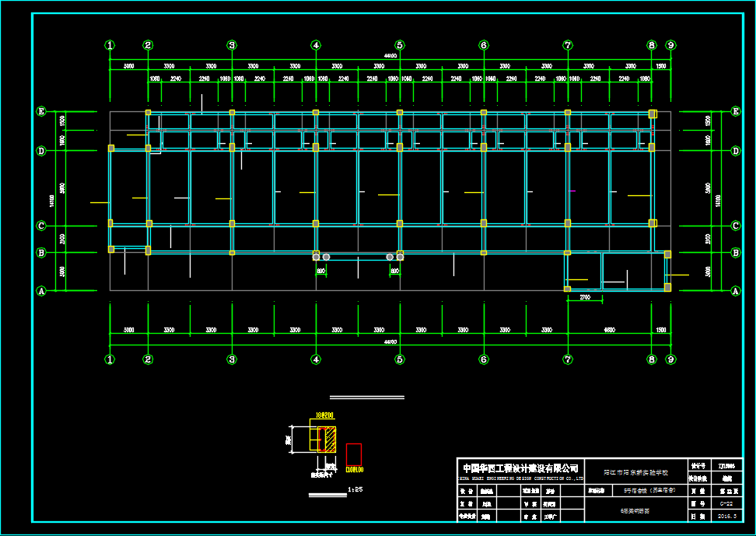Screen dimensions: 756x536
Task: Pick axis bubble C on the right side
Action: point(736,226)
